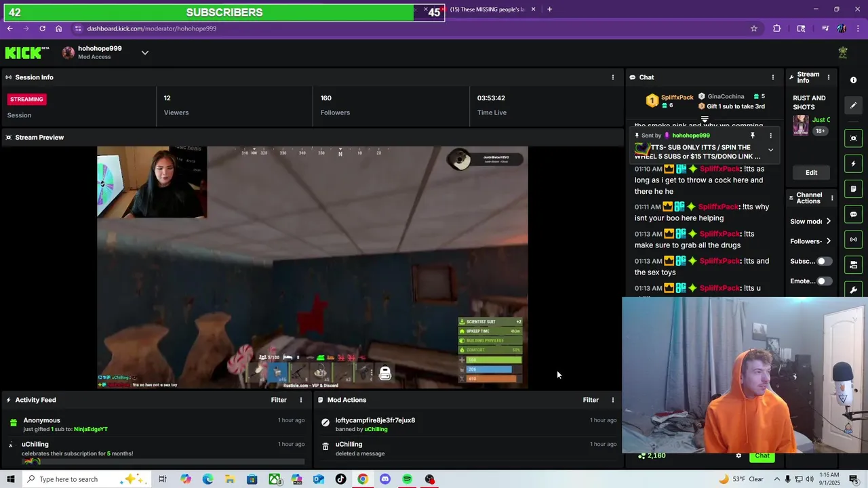Click uChilling deleted a message entry
This screenshot has width=868, height=488.
[x=468, y=449]
